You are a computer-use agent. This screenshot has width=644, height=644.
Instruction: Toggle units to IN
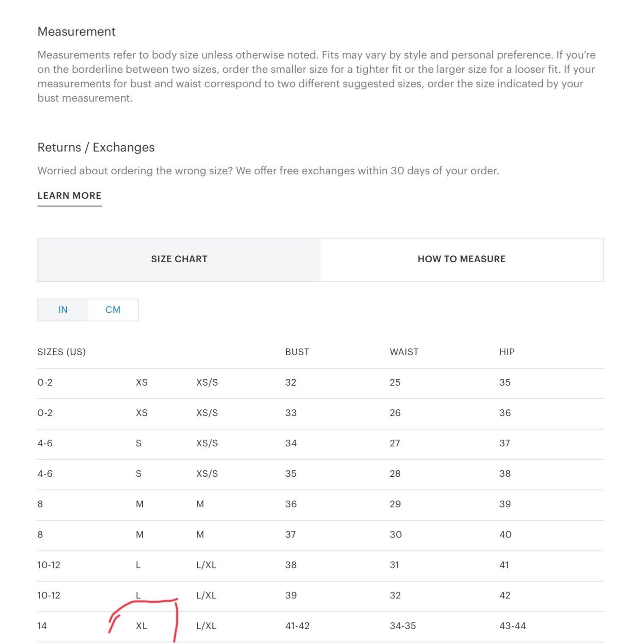pos(63,310)
